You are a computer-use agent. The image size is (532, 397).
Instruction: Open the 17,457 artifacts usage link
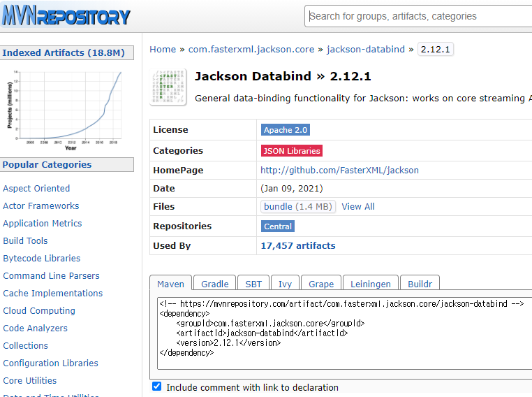coord(298,245)
